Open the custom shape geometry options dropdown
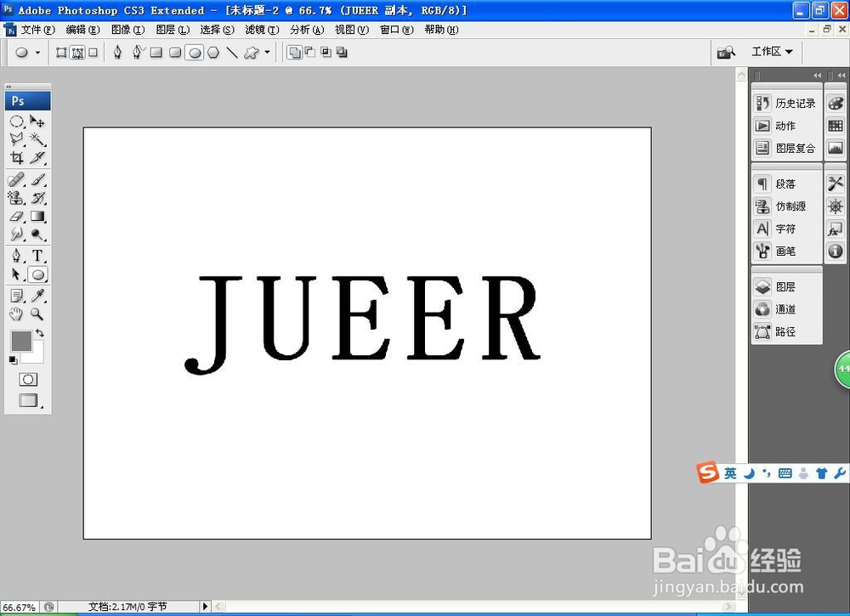Viewport: 850px width, 616px height. coord(267,53)
